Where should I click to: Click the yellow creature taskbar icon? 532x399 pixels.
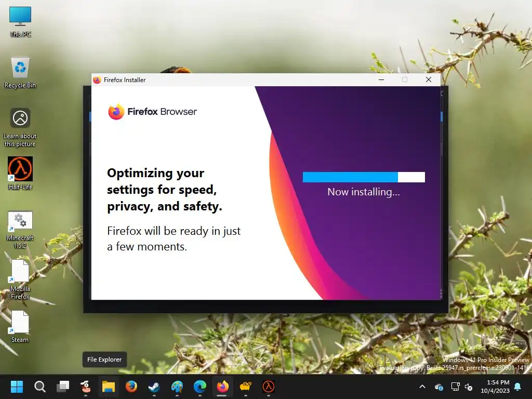point(246,386)
